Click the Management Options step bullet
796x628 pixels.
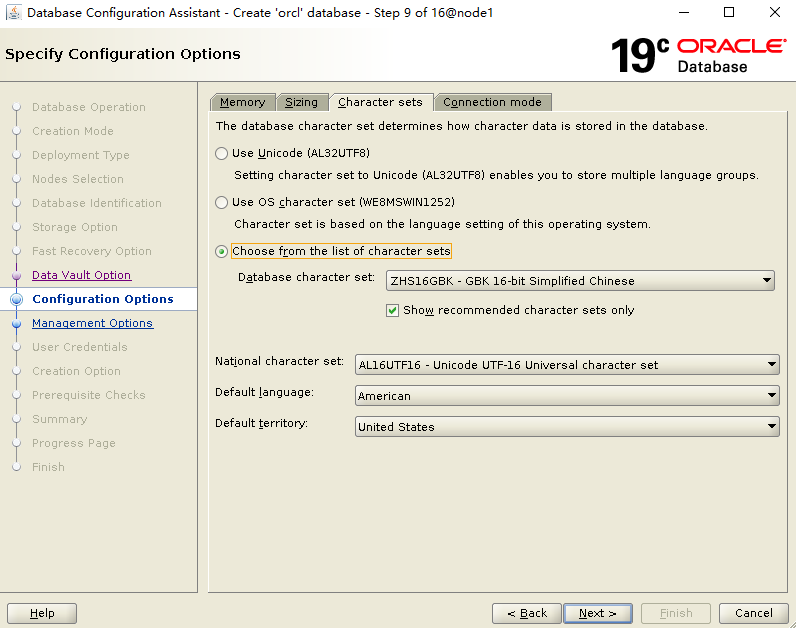17,323
